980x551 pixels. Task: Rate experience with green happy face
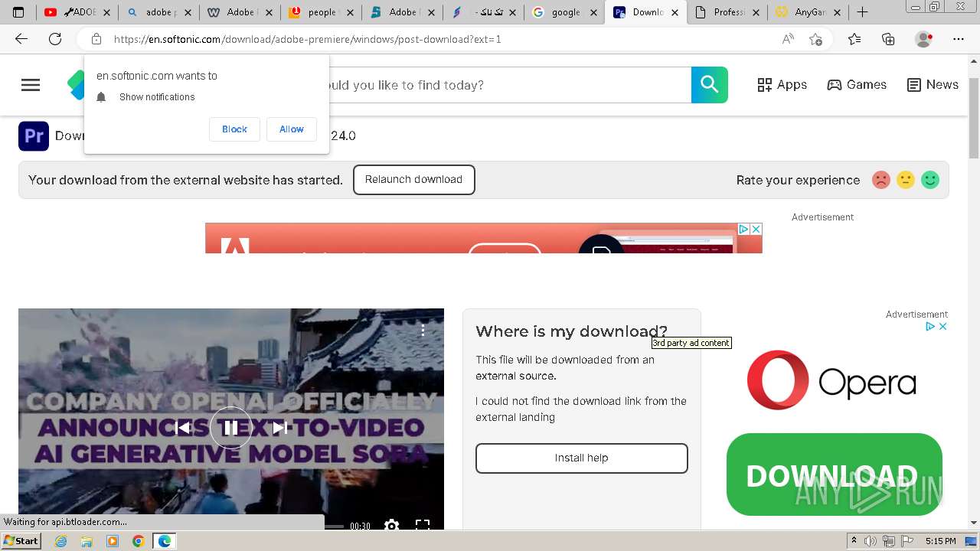[x=930, y=180]
